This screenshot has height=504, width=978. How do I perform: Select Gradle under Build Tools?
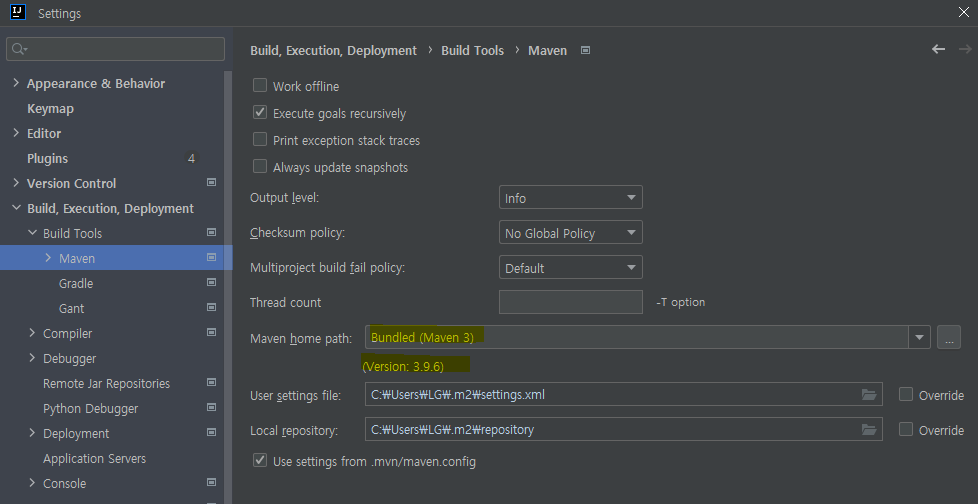[76, 283]
